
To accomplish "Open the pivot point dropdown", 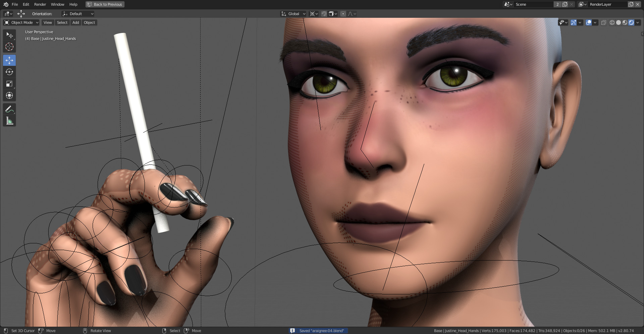I will 314,14.
